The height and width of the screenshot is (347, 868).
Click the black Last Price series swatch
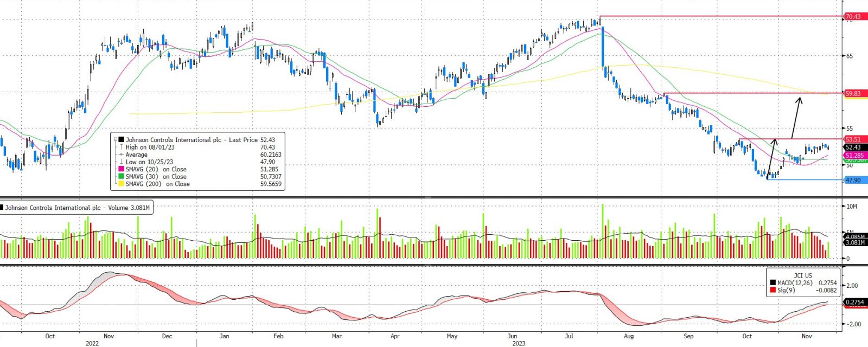tap(122, 140)
